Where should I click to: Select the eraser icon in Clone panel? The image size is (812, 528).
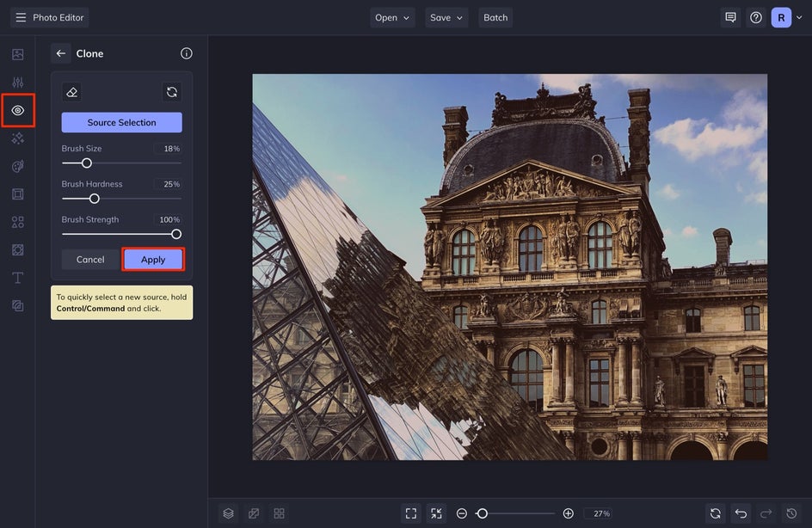click(72, 92)
